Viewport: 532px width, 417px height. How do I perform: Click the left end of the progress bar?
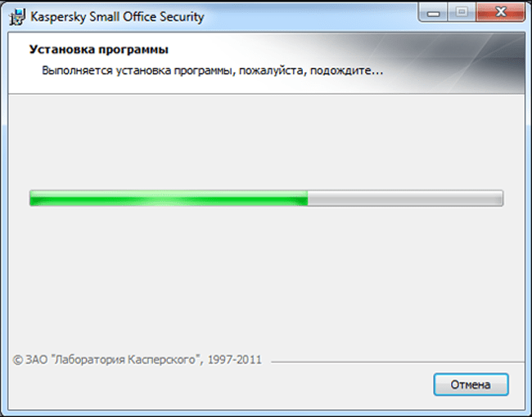(x=33, y=198)
